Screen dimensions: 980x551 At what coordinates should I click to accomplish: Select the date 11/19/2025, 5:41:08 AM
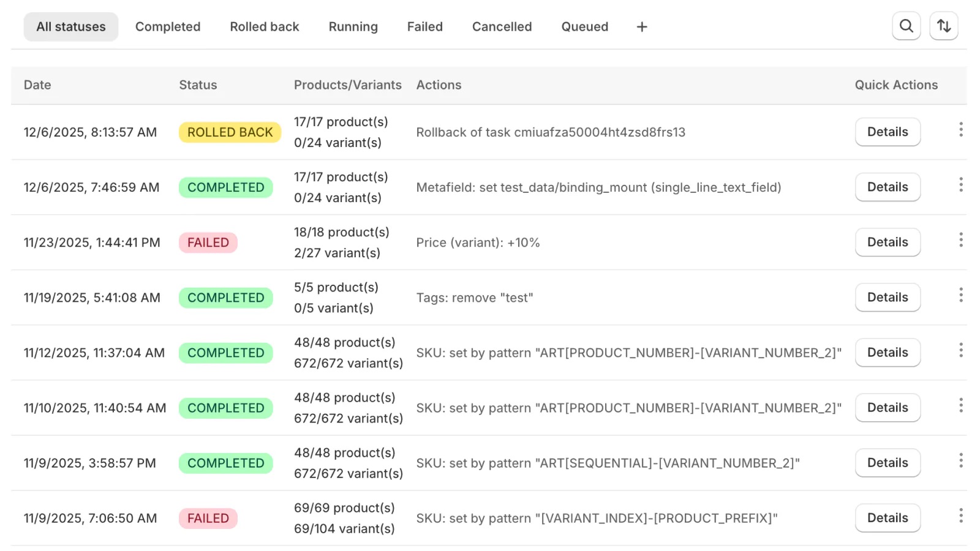pos(92,298)
